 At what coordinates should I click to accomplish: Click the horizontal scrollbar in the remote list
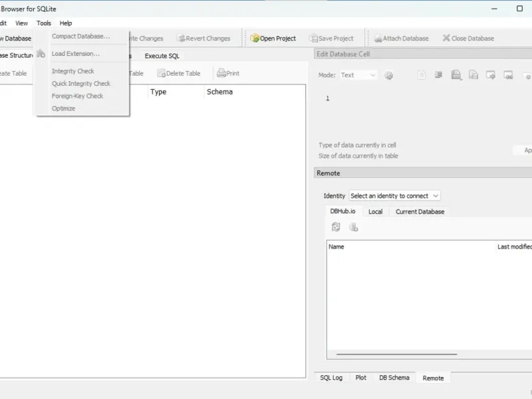click(x=396, y=354)
